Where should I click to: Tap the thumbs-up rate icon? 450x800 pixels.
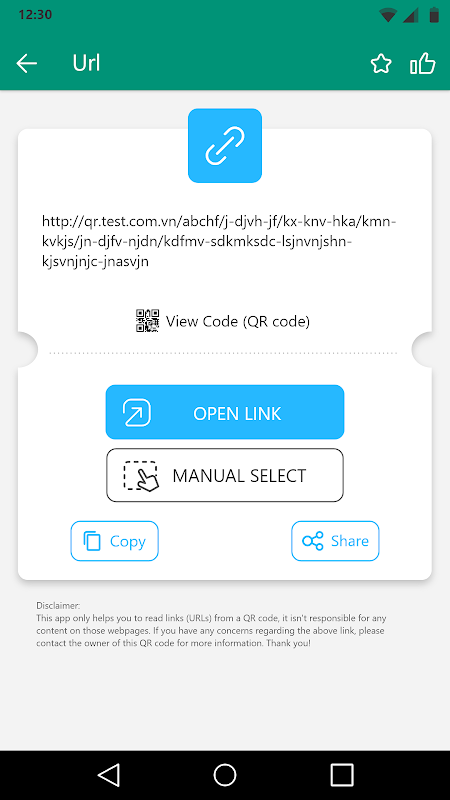[422, 64]
